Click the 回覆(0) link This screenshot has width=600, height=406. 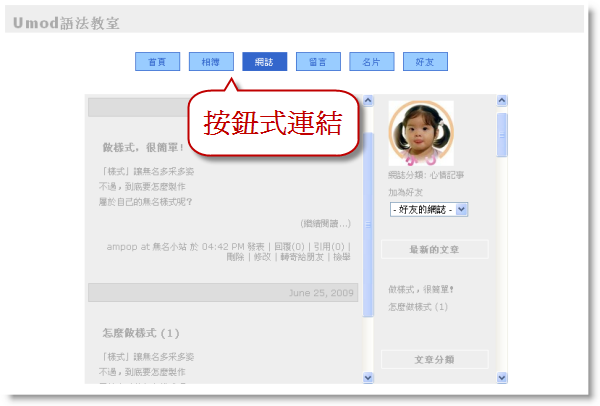(x=289, y=246)
